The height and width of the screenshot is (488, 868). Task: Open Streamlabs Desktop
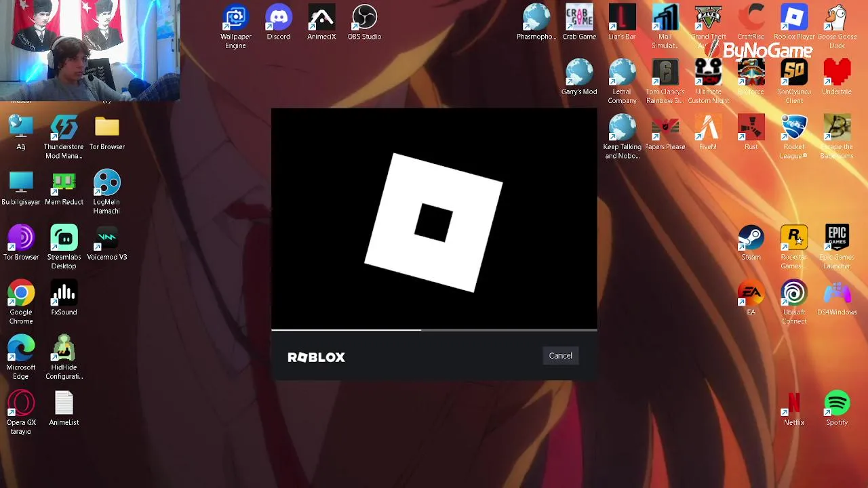64,247
